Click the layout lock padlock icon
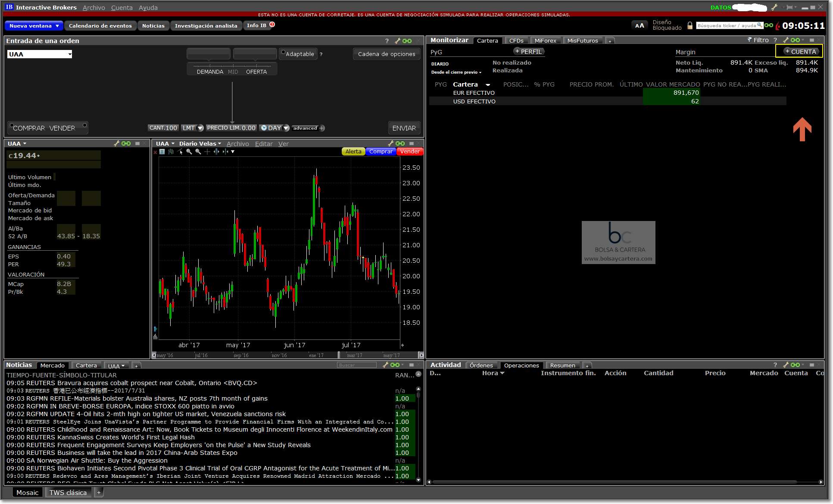 pos(690,25)
